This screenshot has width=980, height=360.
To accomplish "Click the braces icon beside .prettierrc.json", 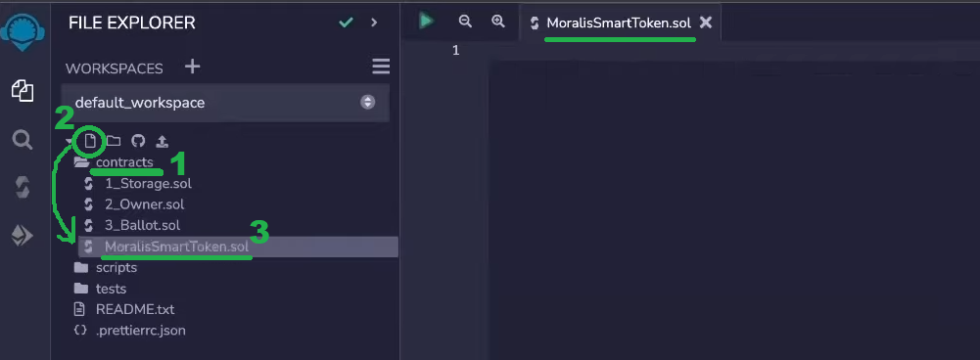I will pos(80,330).
